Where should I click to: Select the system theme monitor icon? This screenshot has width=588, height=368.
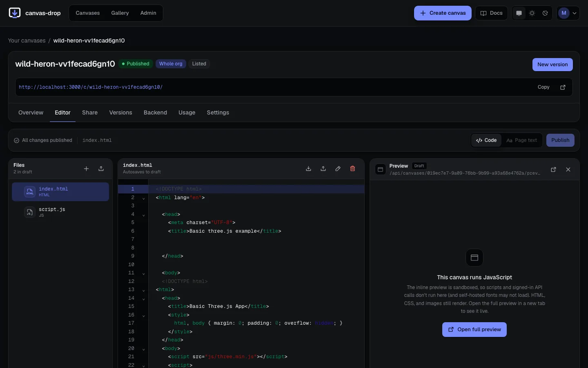click(x=519, y=13)
